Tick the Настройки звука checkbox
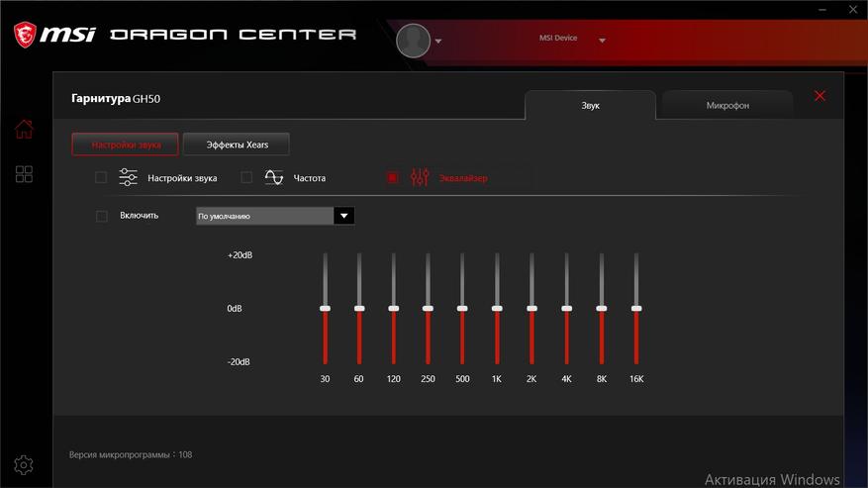 101,177
